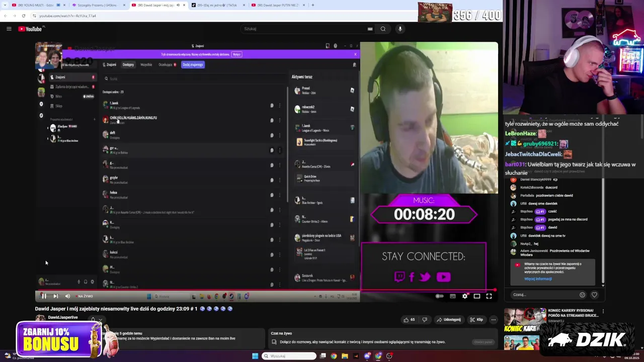The width and height of the screenshot is (644, 362).
Task: Dislike the video
Action: point(425,320)
